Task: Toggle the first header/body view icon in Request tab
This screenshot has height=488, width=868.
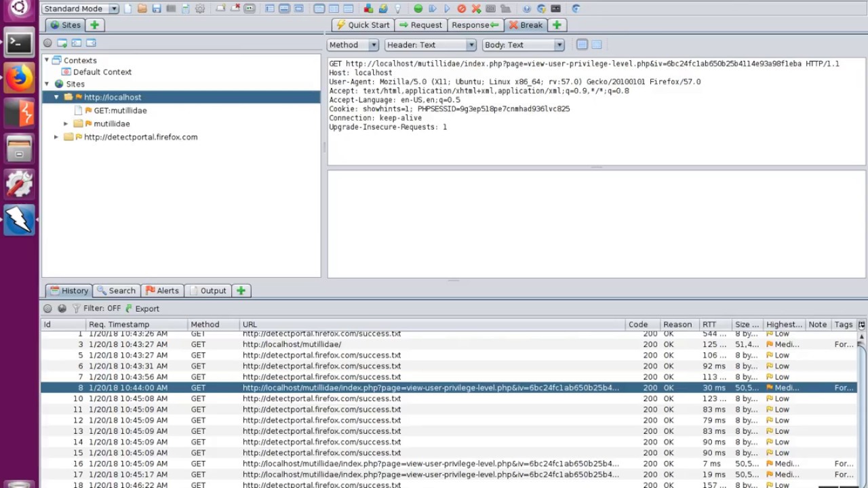Action: tap(582, 45)
